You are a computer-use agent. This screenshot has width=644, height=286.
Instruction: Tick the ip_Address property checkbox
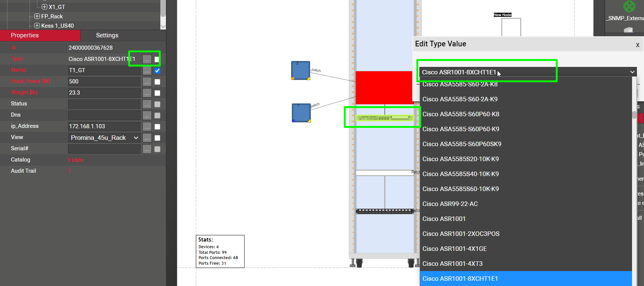coord(157,127)
